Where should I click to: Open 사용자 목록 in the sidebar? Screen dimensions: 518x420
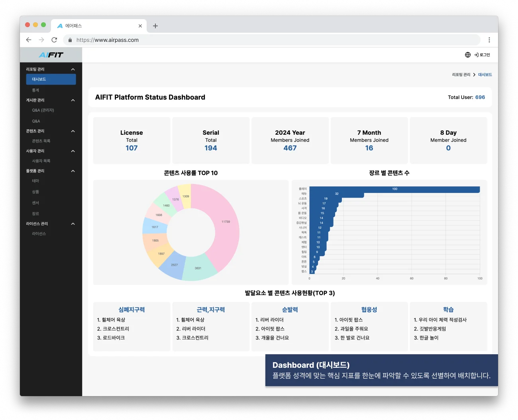click(41, 161)
